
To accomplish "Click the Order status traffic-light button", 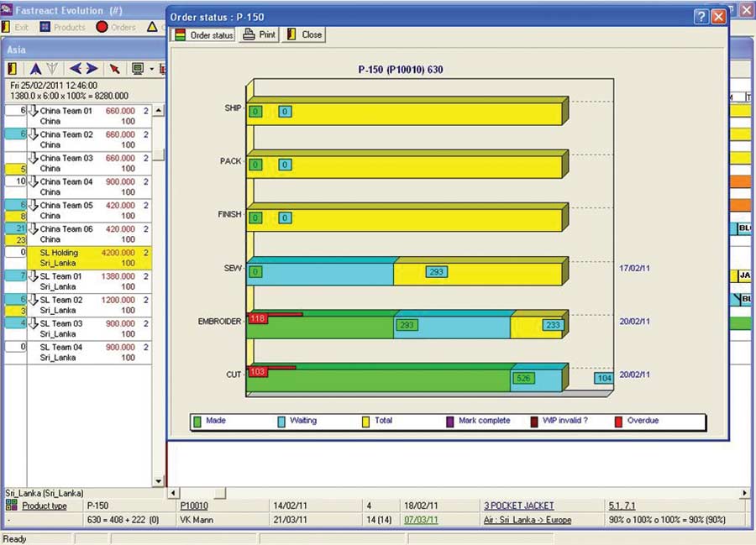I will (x=202, y=35).
